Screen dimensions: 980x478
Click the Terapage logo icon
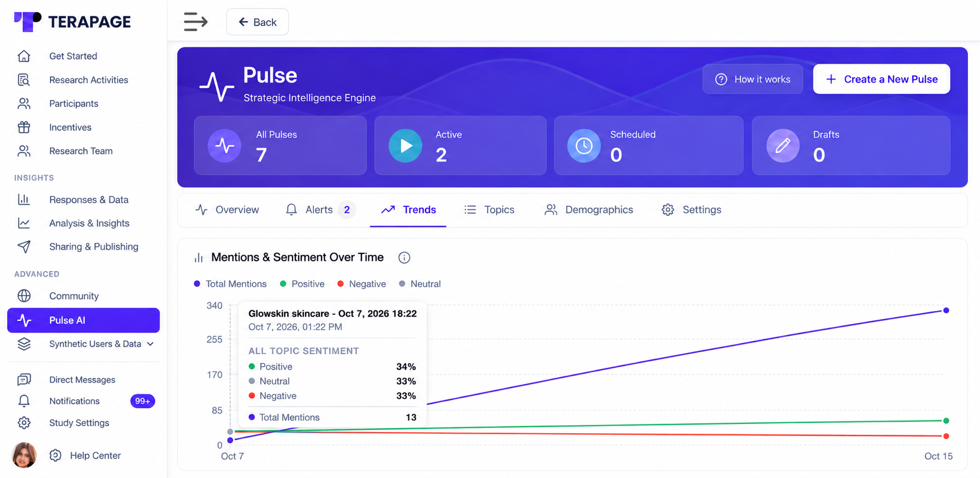click(27, 22)
